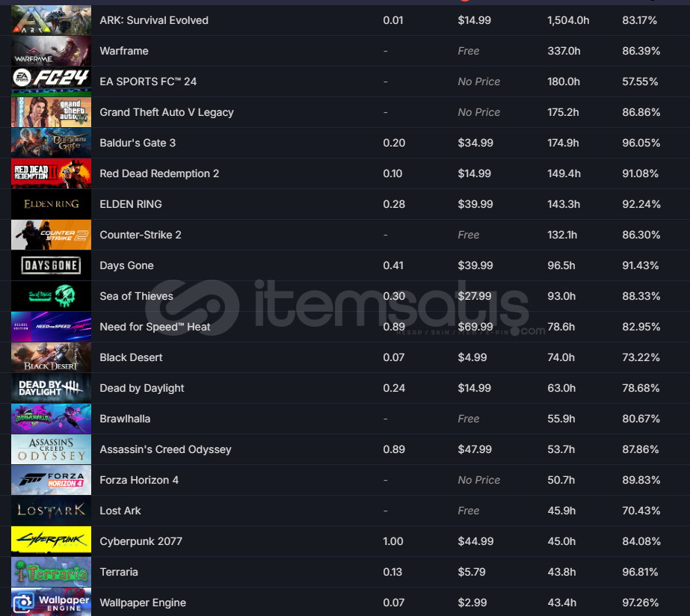Image resolution: width=690 pixels, height=616 pixels.
Task: Select the 57.55% rating for EA SPORTS FC 24
Action: (640, 81)
